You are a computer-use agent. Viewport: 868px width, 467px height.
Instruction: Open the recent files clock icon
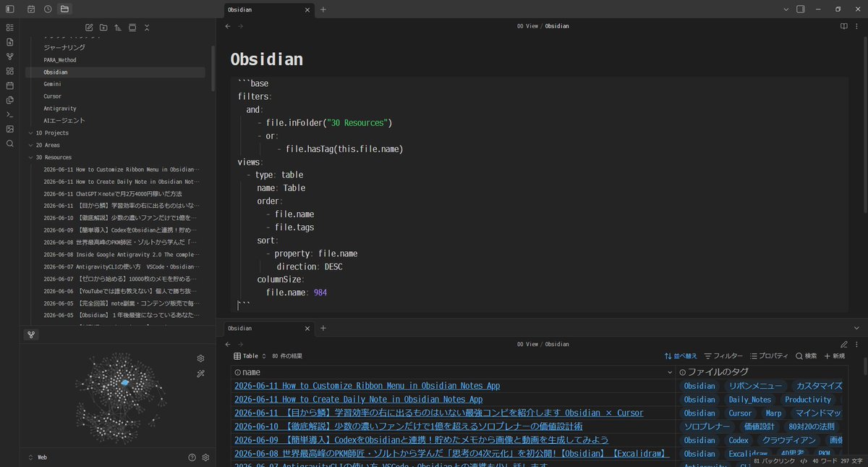point(48,9)
